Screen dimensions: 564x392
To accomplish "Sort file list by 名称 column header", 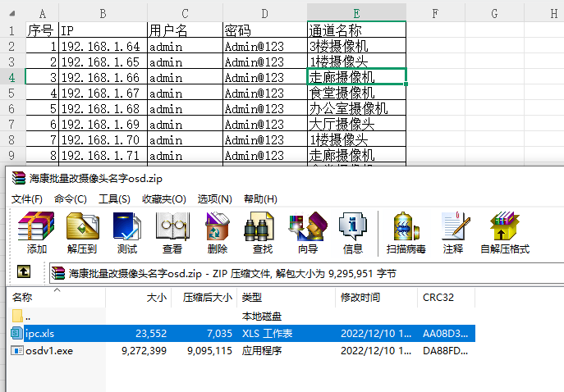I will click(23, 297).
